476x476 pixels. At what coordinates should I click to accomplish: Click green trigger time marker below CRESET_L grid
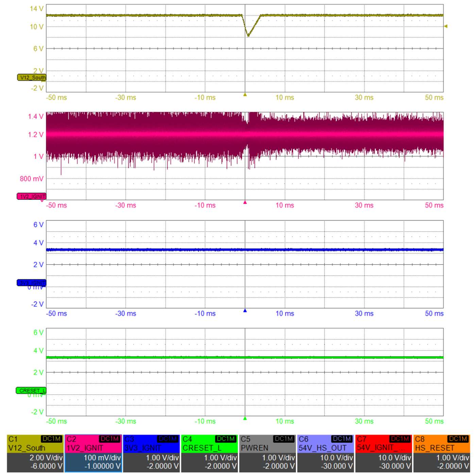point(245,419)
